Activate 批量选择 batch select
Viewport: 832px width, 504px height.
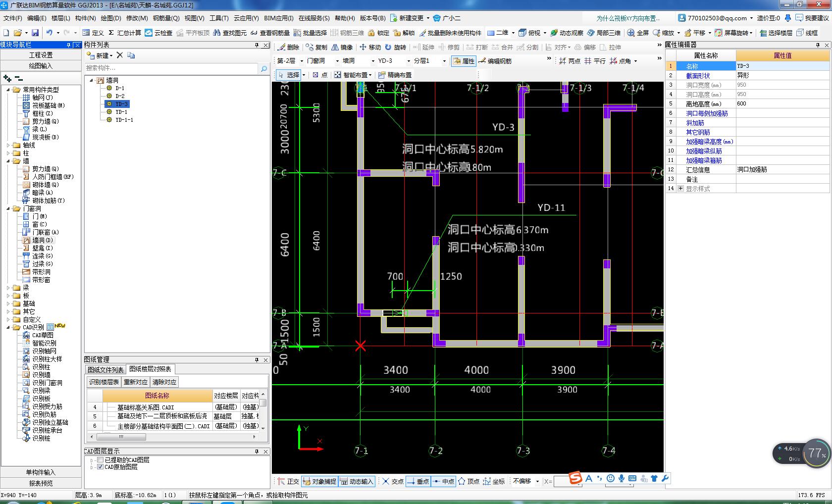[x=310, y=33]
